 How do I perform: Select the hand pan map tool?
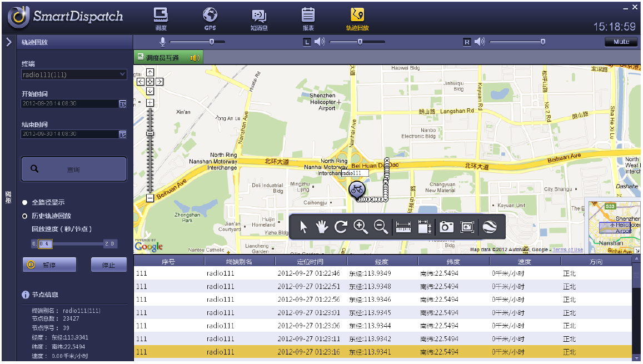322,227
